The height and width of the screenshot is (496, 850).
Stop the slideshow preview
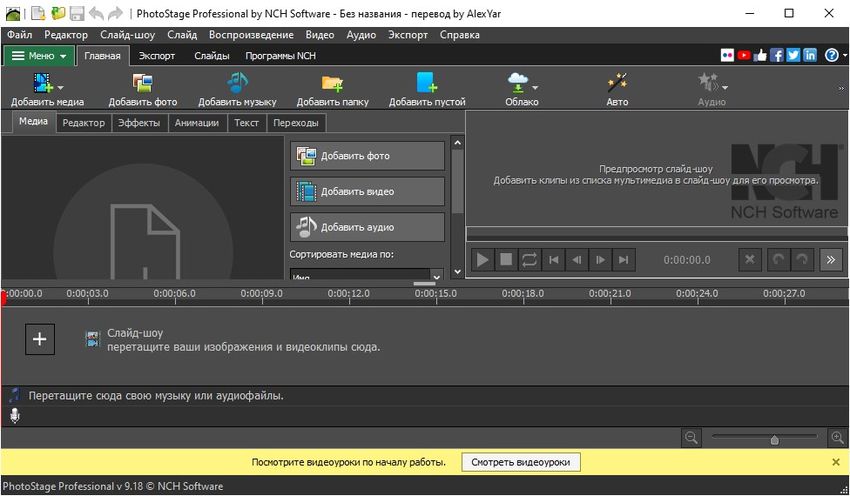click(x=506, y=260)
